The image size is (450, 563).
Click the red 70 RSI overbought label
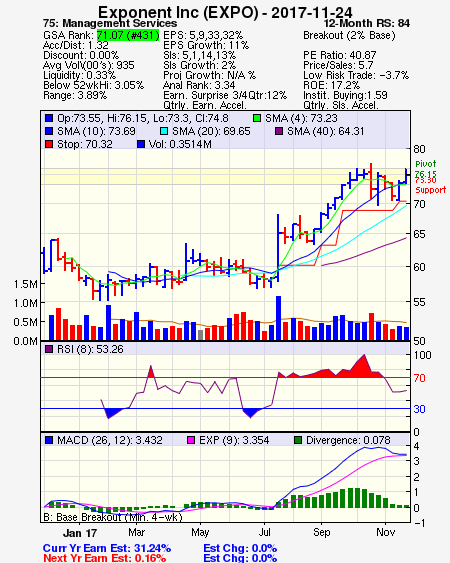tap(419, 378)
